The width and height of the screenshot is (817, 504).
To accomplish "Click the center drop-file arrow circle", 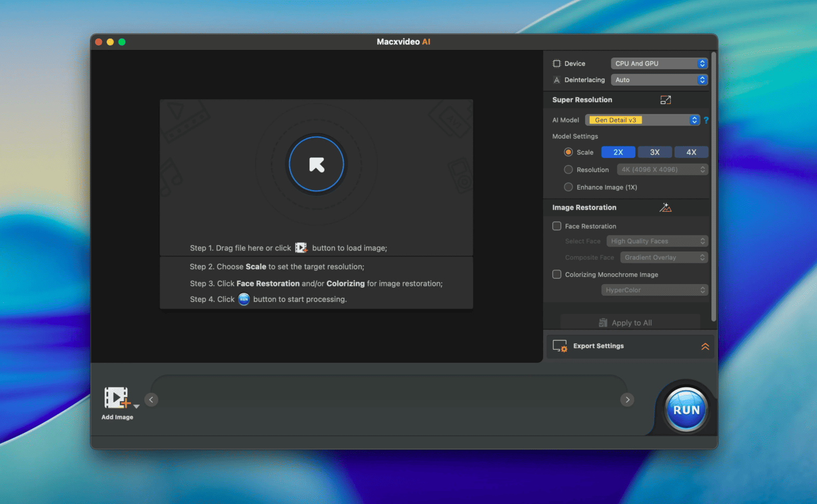I will point(316,164).
